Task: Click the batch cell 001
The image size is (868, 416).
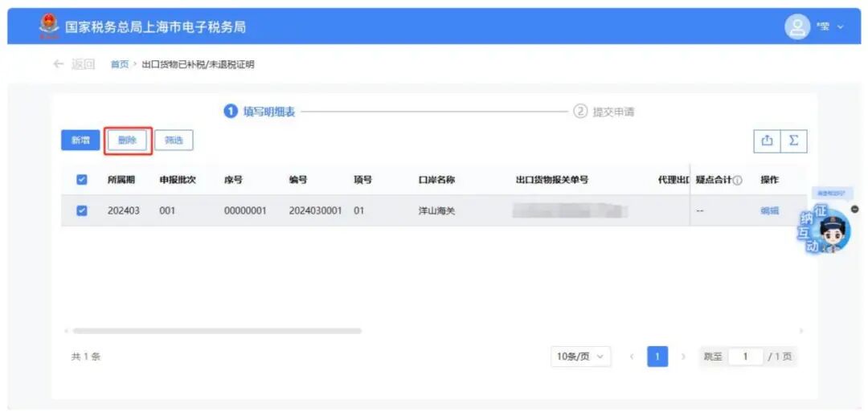Action: (x=167, y=210)
